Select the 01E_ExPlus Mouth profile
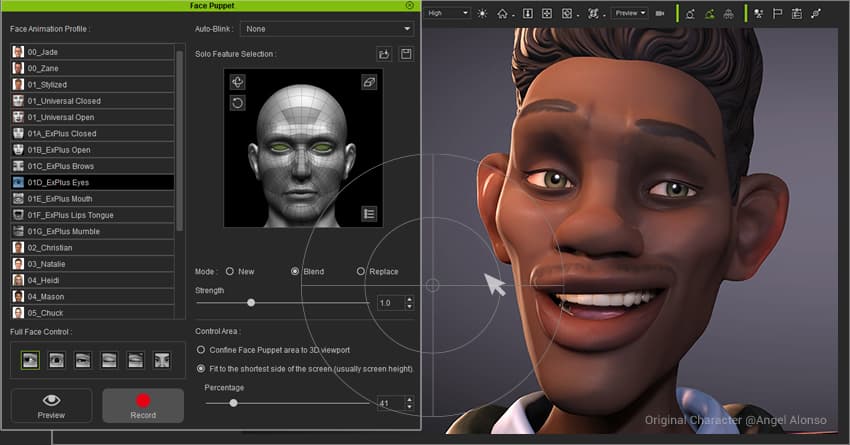850x445 pixels. pyautogui.click(x=93, y=198)
